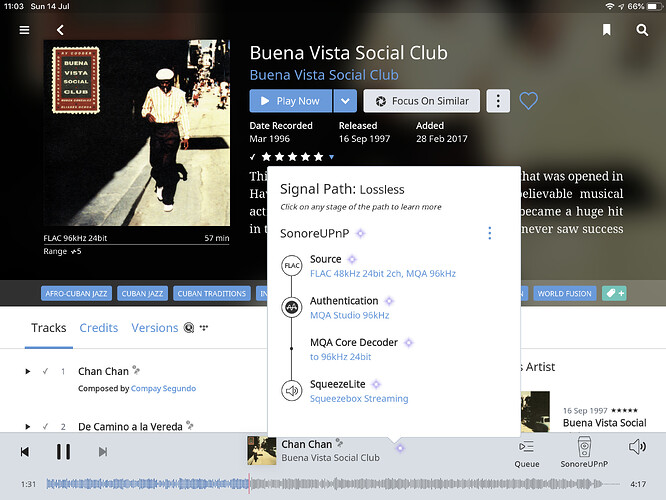The height and width of the screenshot is (500, 666).
Task: Open the search magnifier icon
Action: point(642,31)
